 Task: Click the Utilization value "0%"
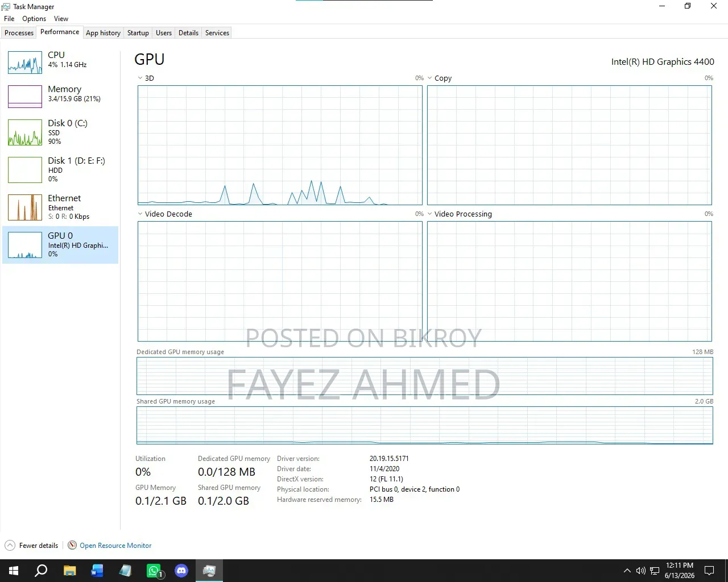coord(143,472)
